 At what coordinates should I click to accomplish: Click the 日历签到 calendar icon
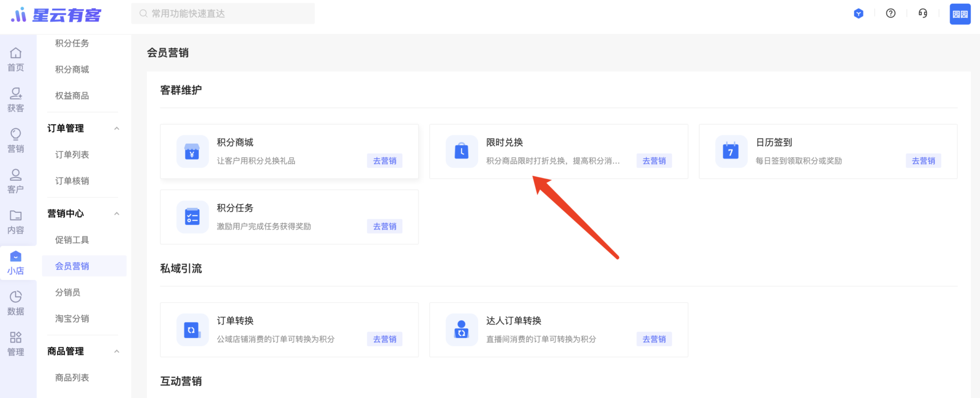coord(731,151)
